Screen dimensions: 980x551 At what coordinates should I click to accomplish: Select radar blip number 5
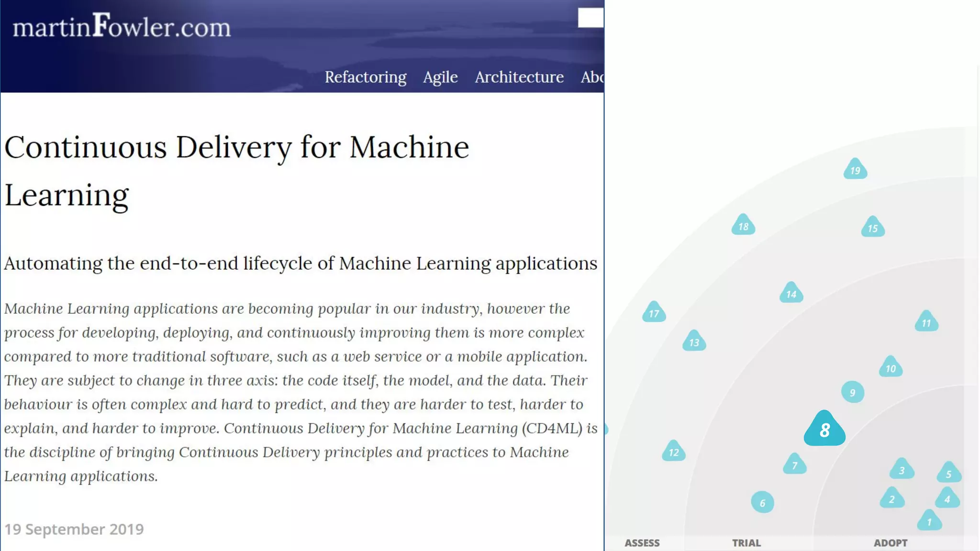(949, 472)
